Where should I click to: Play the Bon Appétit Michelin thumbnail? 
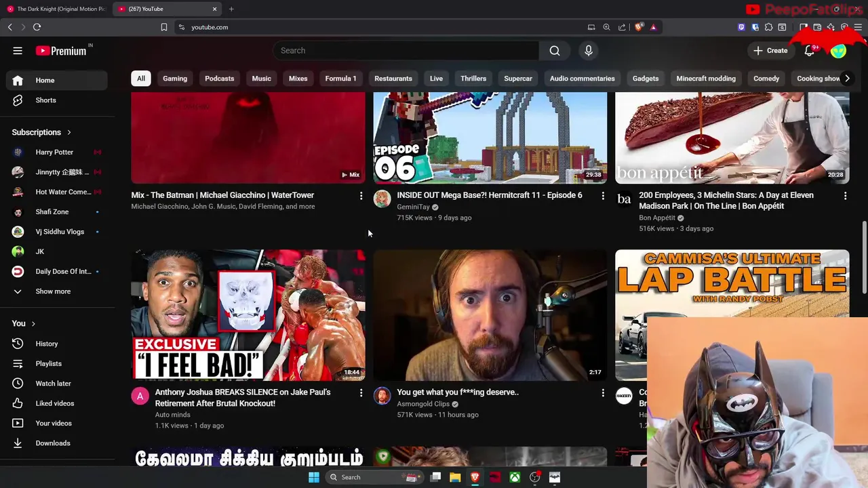pos(732,138)
